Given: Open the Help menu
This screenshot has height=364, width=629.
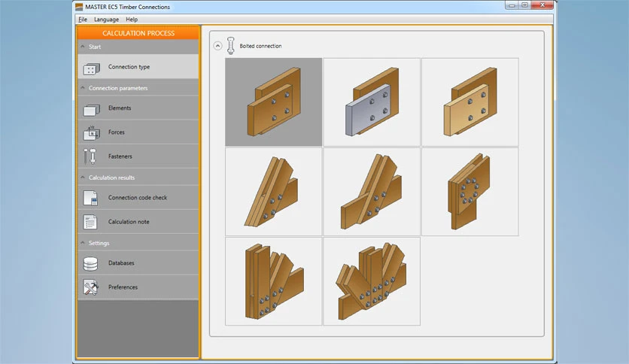Looking at the screenshot, I should (132, 20).
